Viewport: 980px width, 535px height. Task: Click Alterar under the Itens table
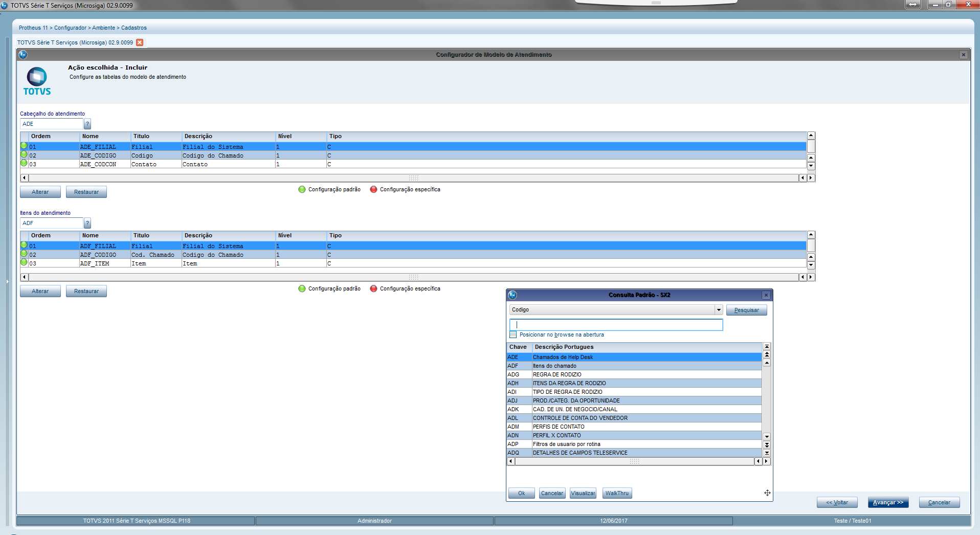point(40,292)
